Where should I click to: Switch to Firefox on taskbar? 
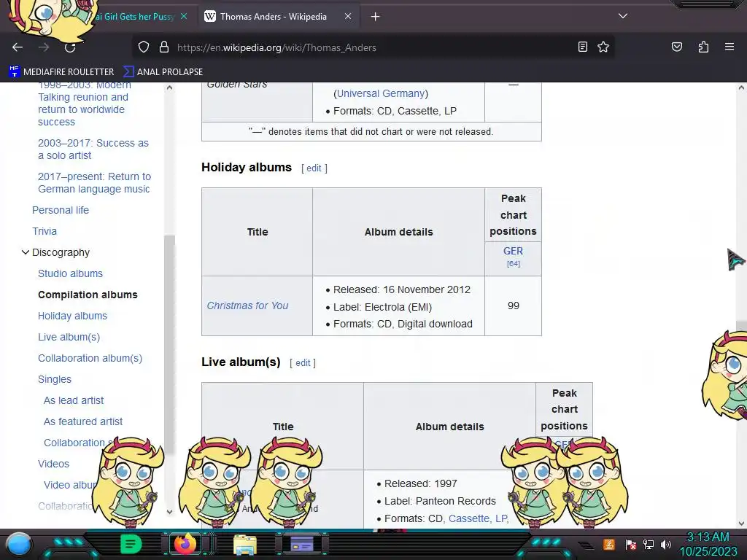[x=185, y=544]
